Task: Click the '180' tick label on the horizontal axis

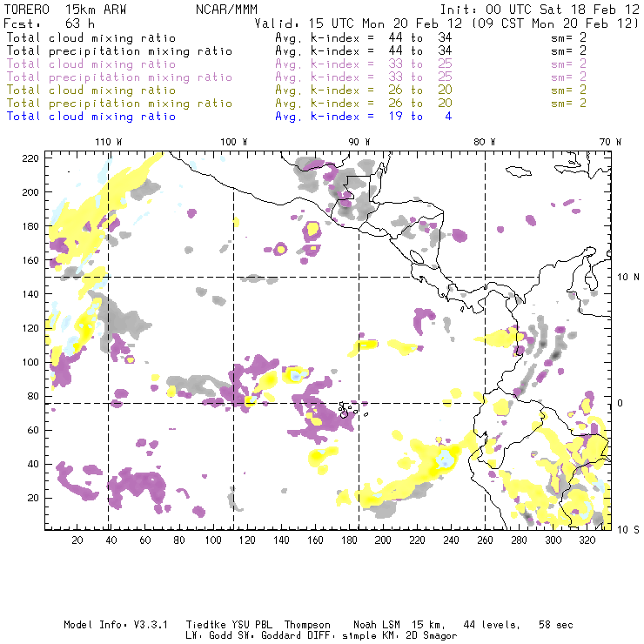Action: pos(349,540)
